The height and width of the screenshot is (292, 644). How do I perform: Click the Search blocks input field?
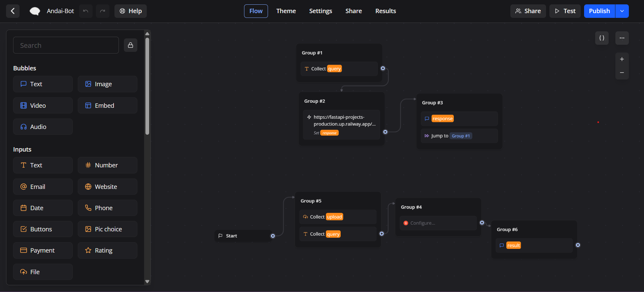[x=66, y=45]
